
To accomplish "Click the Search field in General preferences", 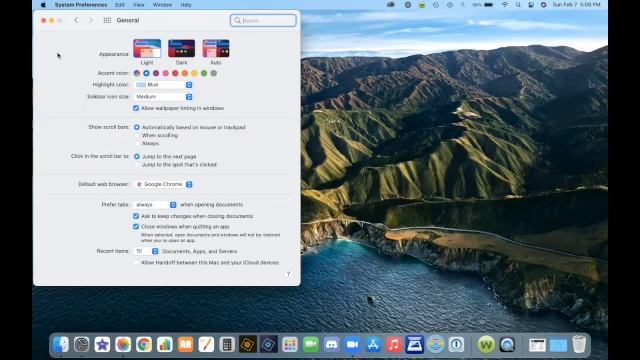I will 263,20.
